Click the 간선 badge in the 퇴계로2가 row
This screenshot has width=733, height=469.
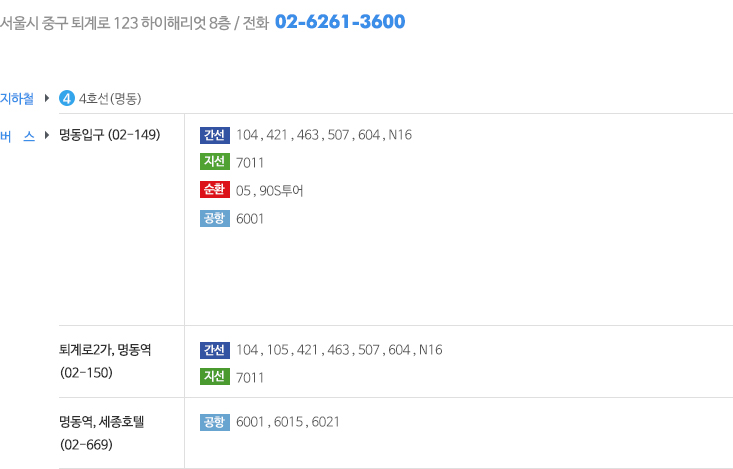click(215, 350)
